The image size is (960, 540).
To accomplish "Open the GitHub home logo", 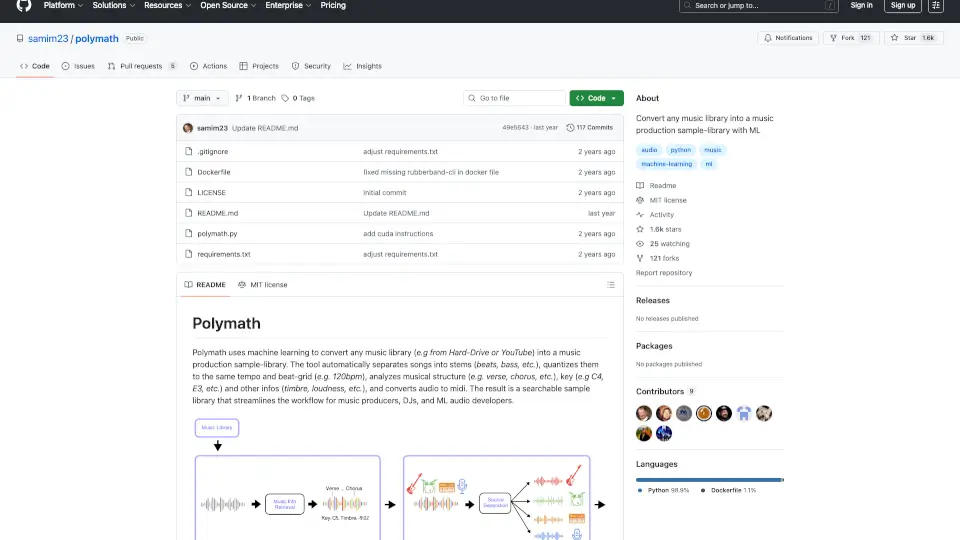I will pos(24,6).
